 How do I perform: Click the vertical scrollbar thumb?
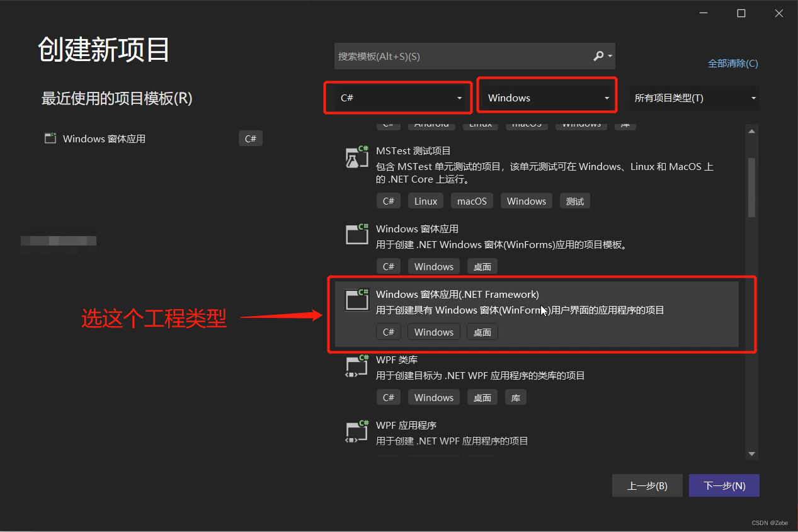(751, 187)
